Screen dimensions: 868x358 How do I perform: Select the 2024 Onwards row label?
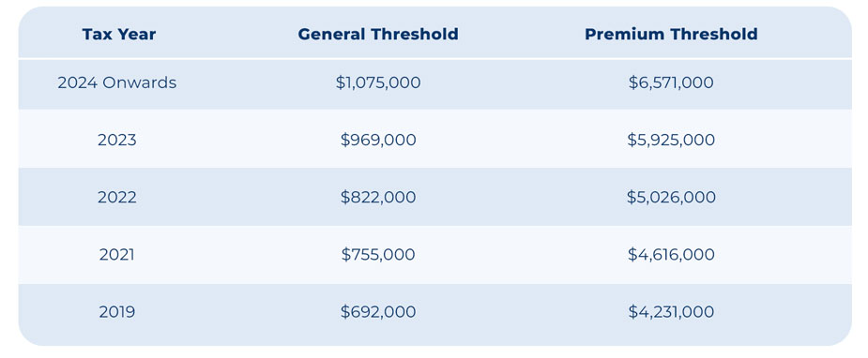pos(116,82)
